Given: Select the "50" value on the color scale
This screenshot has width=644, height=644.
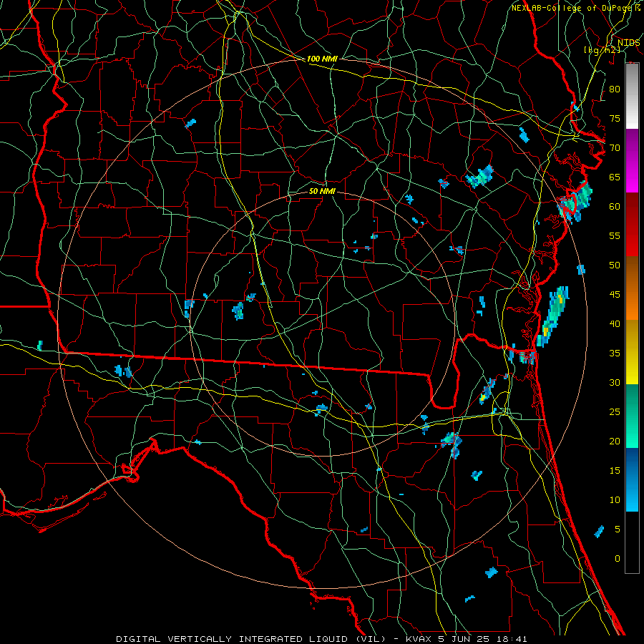Looking at the screenshot, I should (615, 265).
